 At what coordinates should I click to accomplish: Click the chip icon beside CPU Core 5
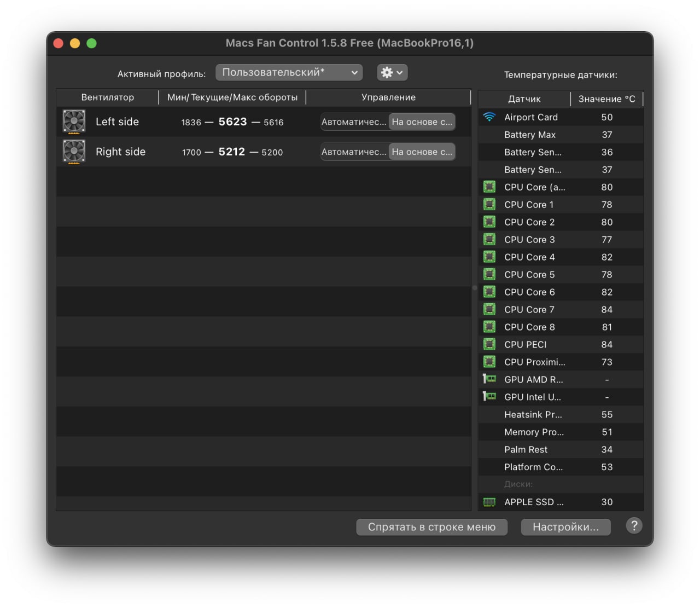point(489,275)
